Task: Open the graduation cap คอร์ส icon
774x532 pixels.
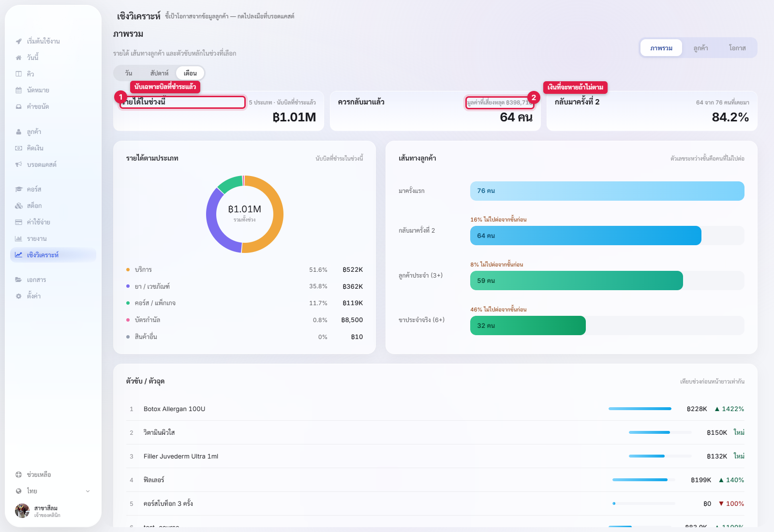Action: pos(18,189)
